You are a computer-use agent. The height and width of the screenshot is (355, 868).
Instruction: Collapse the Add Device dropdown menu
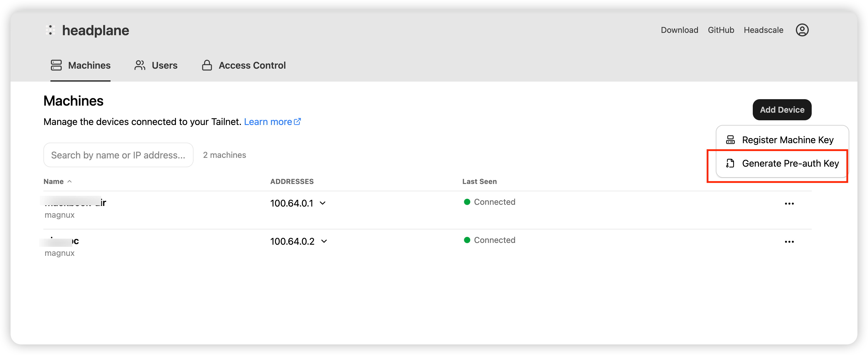pos(782,109)
